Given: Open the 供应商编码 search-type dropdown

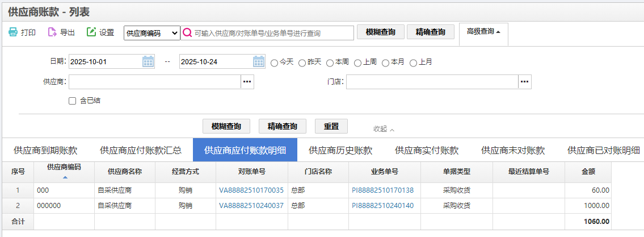Looking at the screenshot, I should pyautogui.click(x=151, y=34).
